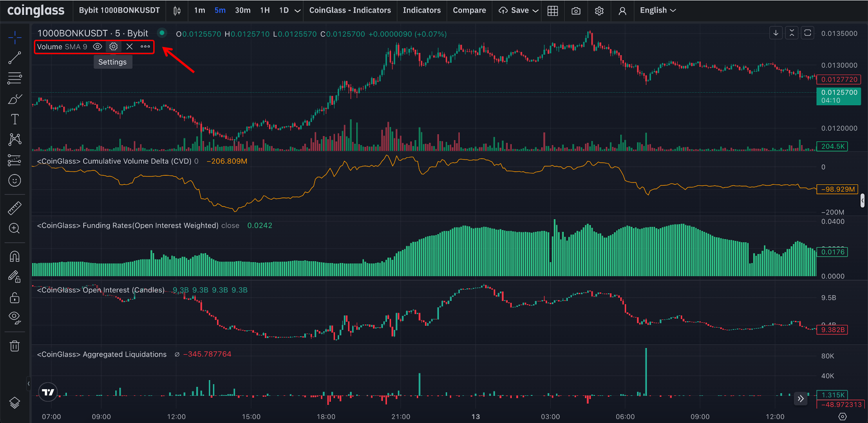Screen dimensions: 868x423
Task: Expand the right side panel handle
Action: point(863,200)
